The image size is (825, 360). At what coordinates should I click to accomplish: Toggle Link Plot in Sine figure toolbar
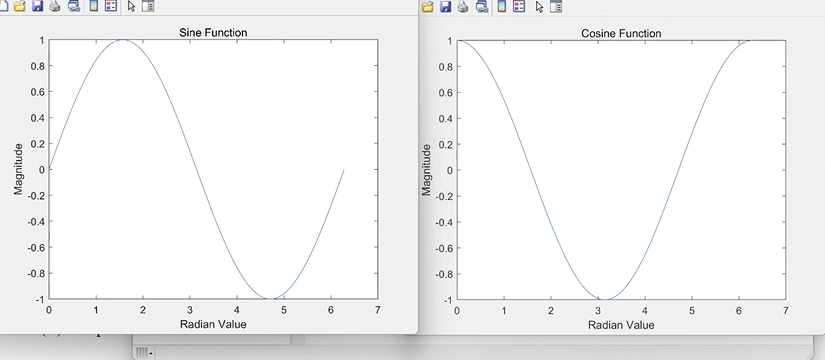click(x=74, y=6)
